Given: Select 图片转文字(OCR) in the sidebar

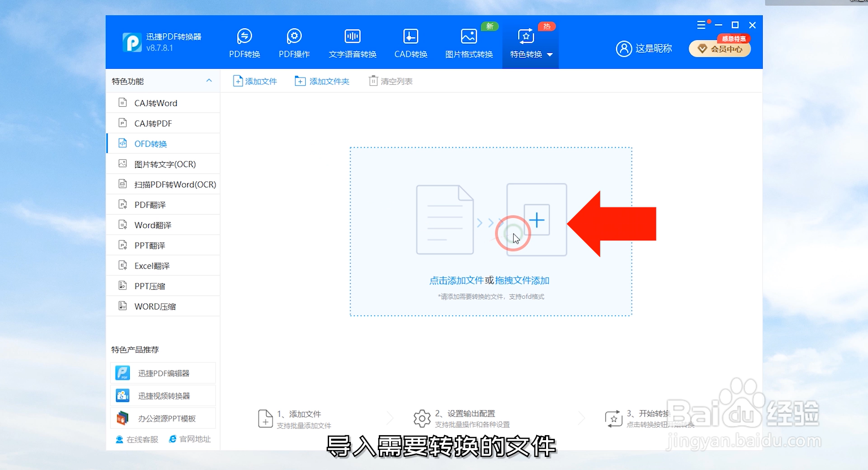Looking at the screenshot, I should [163, 164].
